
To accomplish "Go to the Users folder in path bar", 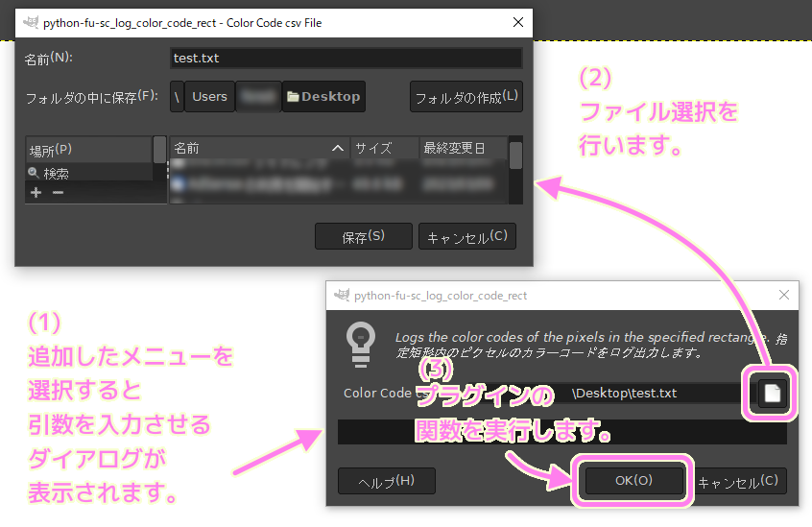I will [210, 97].
